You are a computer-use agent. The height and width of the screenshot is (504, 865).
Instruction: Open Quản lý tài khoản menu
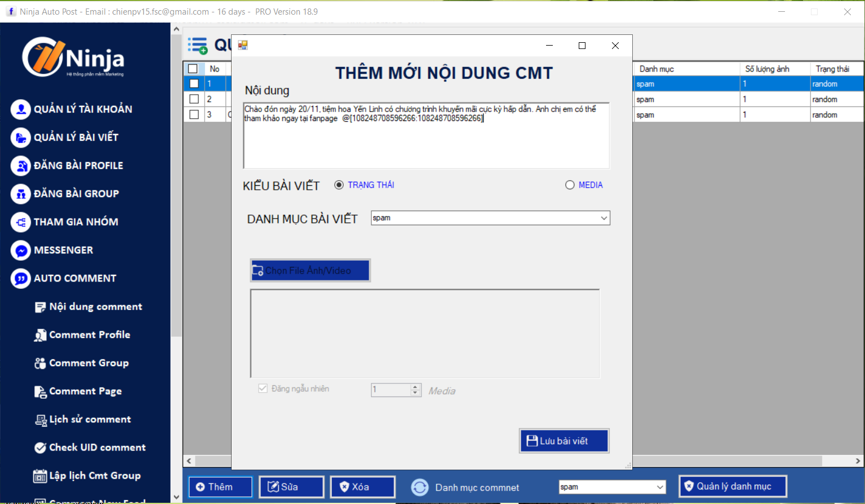point(83,109)
